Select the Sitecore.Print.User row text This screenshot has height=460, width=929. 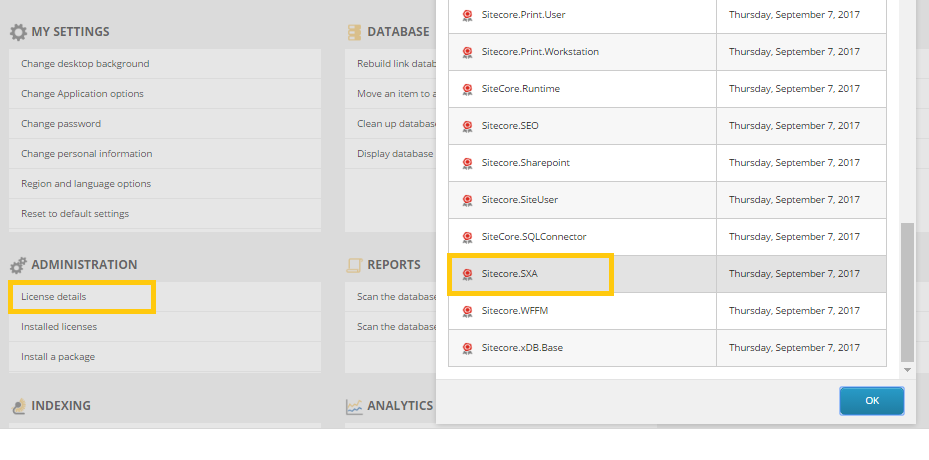(523, 14)
